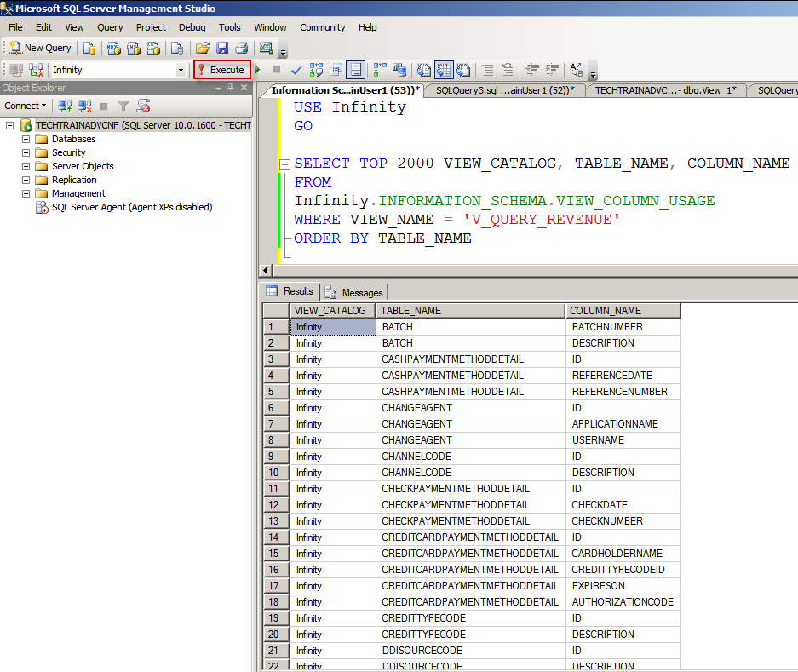Click the Parse checkmark icon

coord(296,70)
